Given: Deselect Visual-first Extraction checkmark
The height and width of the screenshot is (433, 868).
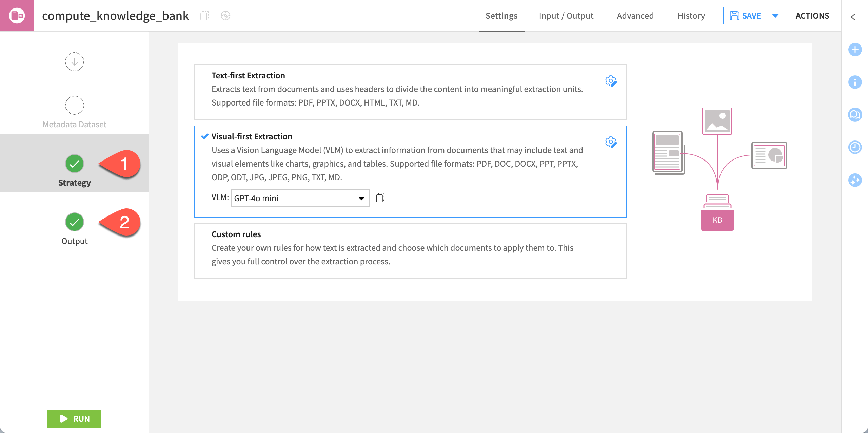Looking at the screenshot, I should pos(204,136).
